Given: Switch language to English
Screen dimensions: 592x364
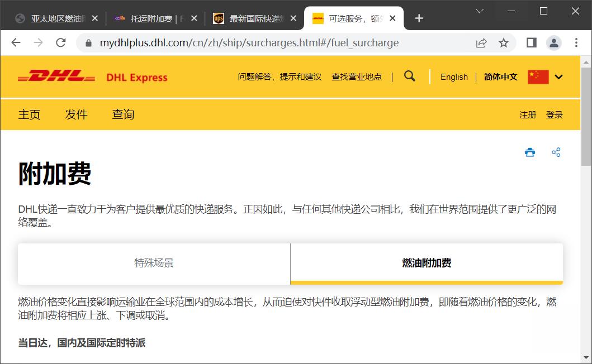Looking at the screenshot, I should coord(454,77).
